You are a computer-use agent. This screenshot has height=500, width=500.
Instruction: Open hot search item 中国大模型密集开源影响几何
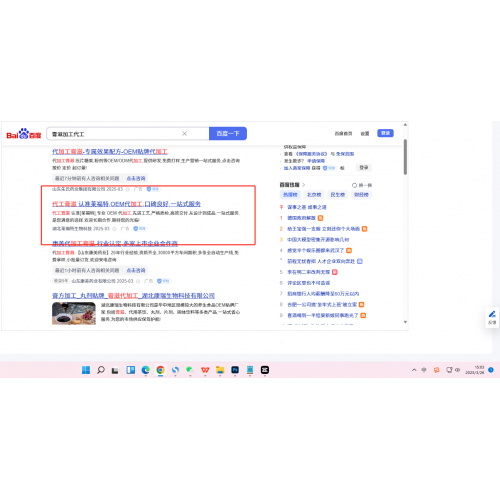[x=318, y=240]
